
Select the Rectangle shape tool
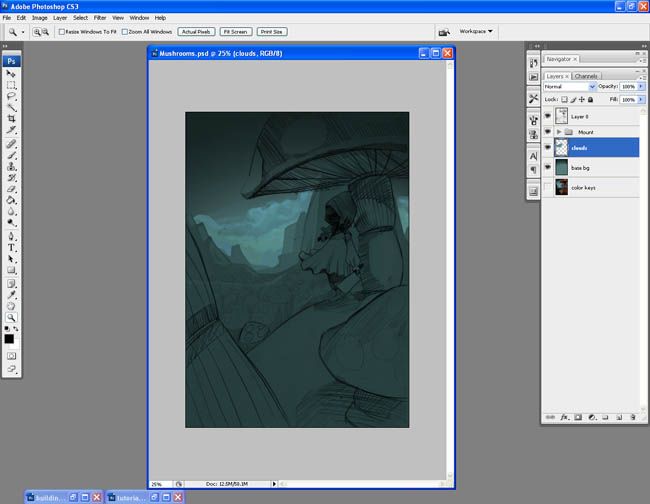point(11,270)
